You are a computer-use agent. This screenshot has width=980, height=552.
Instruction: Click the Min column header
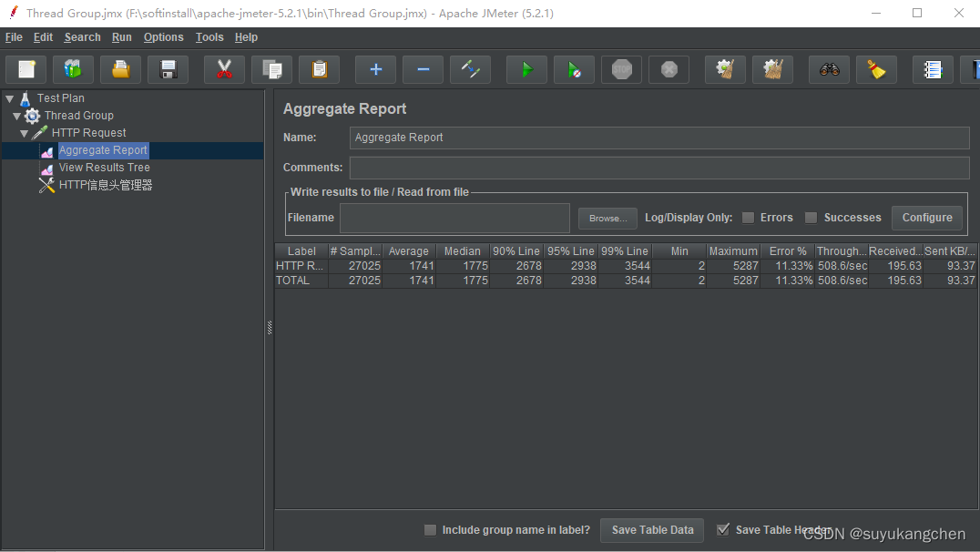(x=679, y=250)
